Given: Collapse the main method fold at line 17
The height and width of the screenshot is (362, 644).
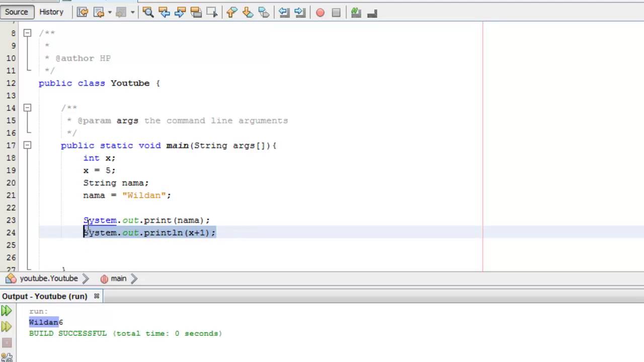Looking at the screenshot, I should click(27, 145).
